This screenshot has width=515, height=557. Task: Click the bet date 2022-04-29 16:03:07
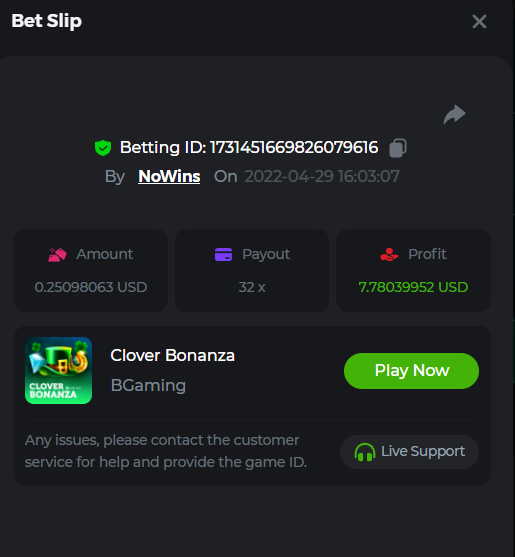tap(322, 176)
